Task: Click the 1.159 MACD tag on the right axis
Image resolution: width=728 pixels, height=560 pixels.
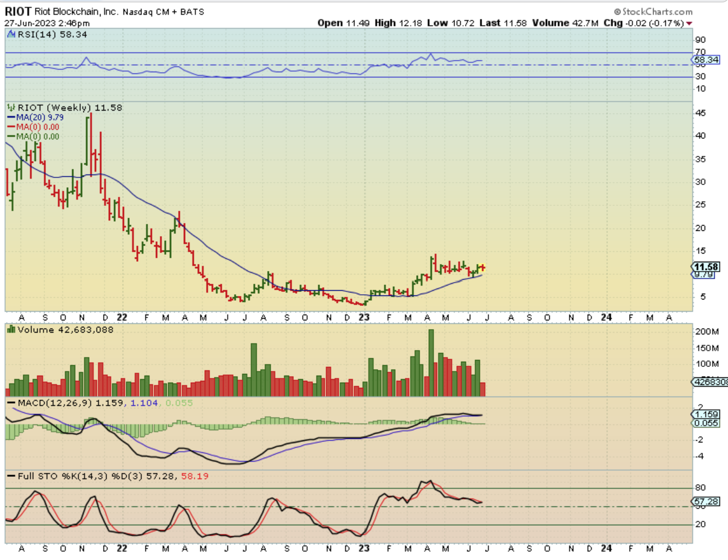Action: tap(706, 415)
